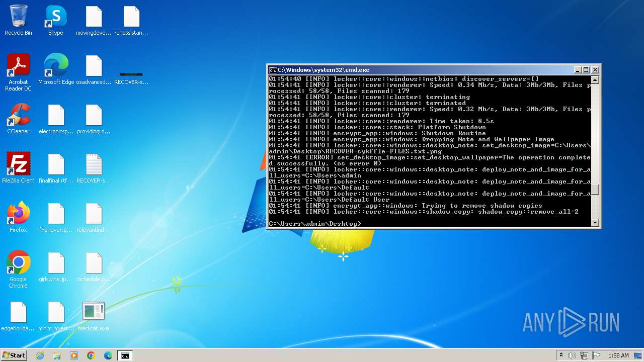Click the C:\Users\admin\Desktop> prompt line
This screenshot has height=362, width=644.
tap(315, 224)
